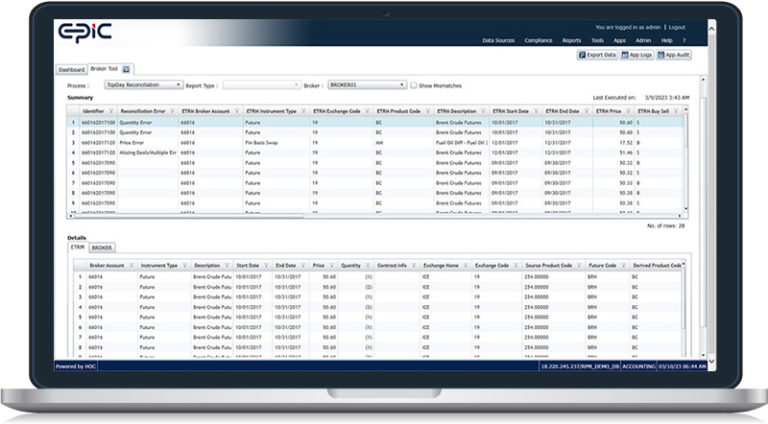Image resolution: width=768 pixels, height=424 pixels.
Task: Switch to the BROKER details tab
Action: point(103,247)
